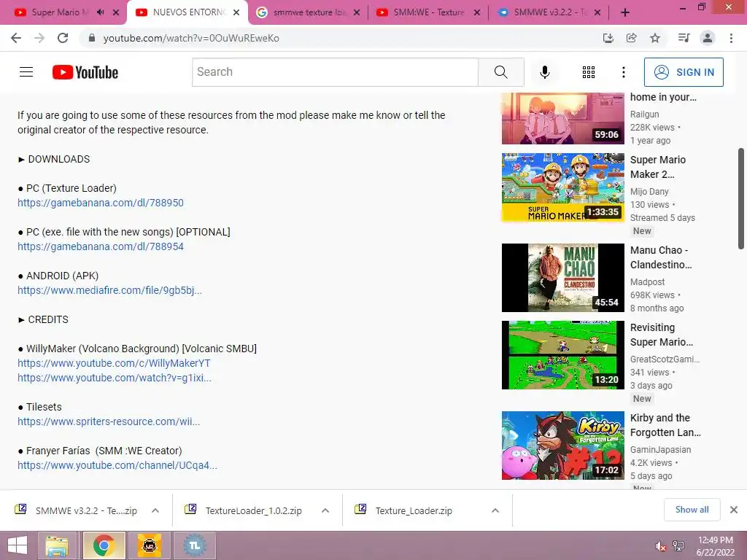This screenshot has width=747, height=560.
Task: Open youtube.com/watch?v=g1ixi link
Action: tap(115, 378)
